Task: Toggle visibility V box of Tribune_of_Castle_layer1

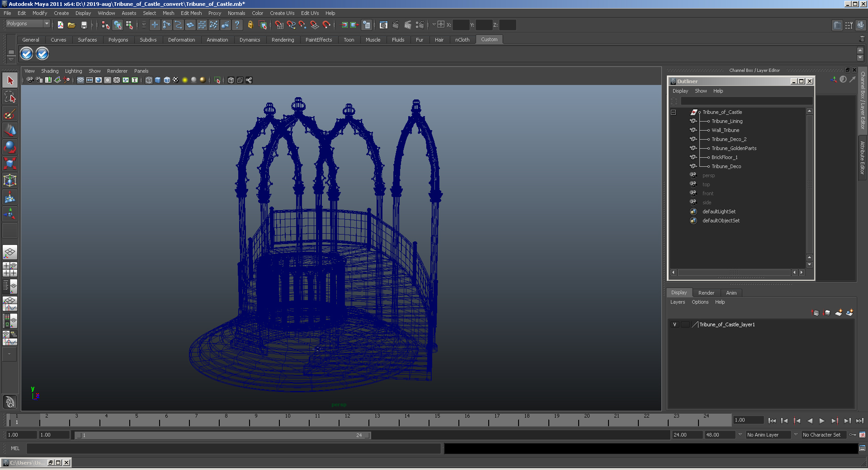Action: 675,324
